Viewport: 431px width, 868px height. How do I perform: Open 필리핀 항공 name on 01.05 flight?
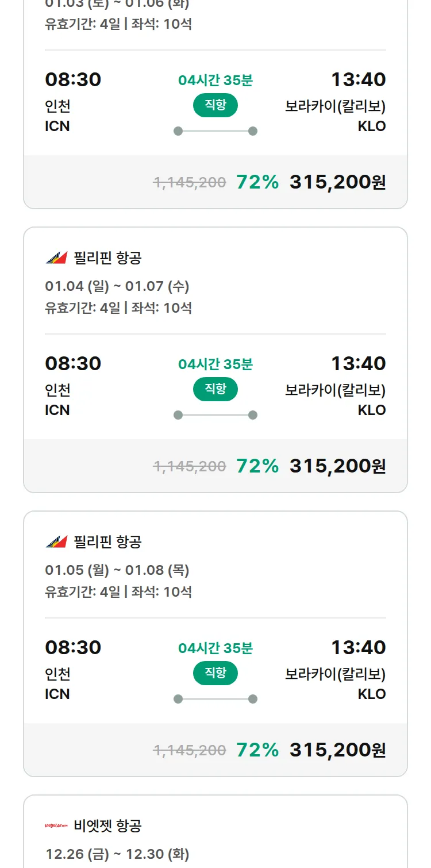107,542
